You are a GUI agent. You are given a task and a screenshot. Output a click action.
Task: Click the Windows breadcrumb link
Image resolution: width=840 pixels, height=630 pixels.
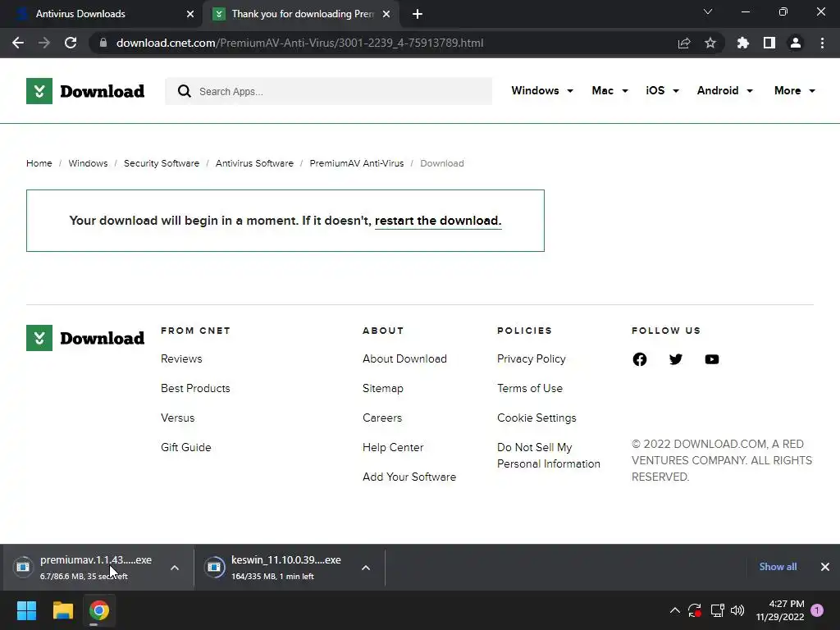[88, 163]
